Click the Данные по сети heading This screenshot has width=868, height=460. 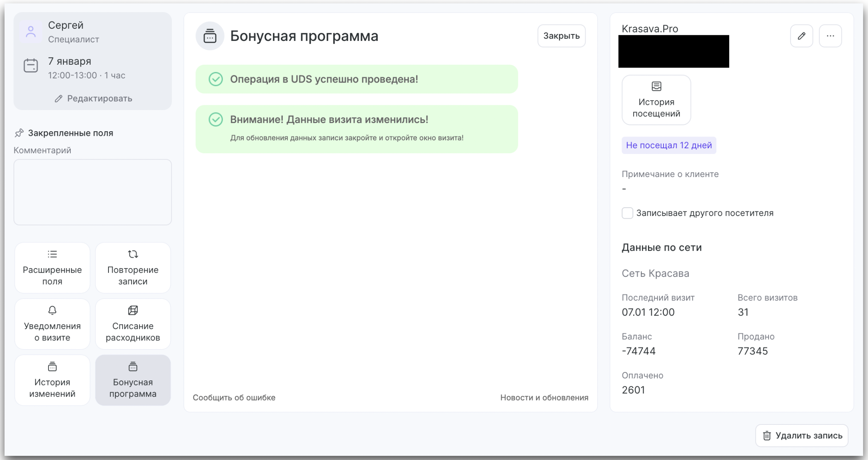[662, 247]
